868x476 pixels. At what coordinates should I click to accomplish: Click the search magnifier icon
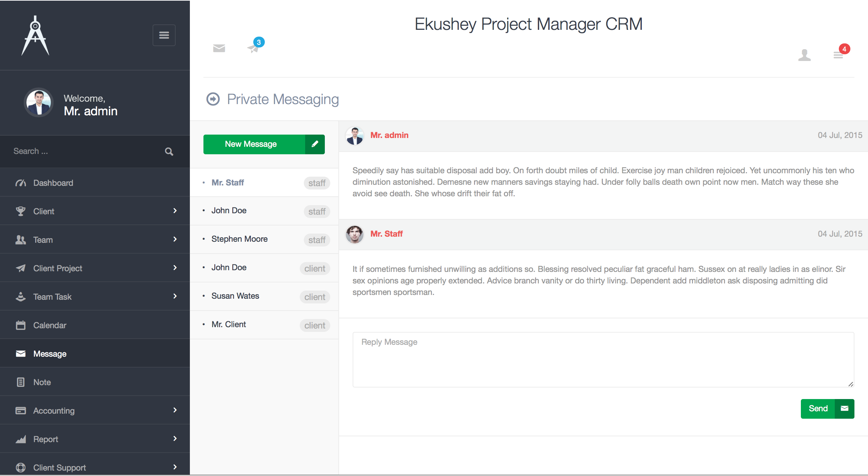[x=169, y=152]
